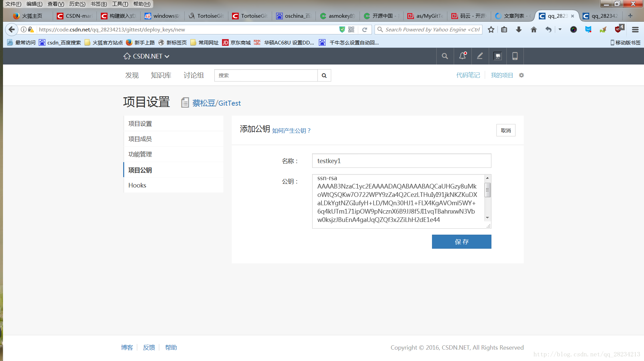Open Firefox hamburger menu
Image resolution: width=644 pixels, height=361 pixels.
point(635,29)
